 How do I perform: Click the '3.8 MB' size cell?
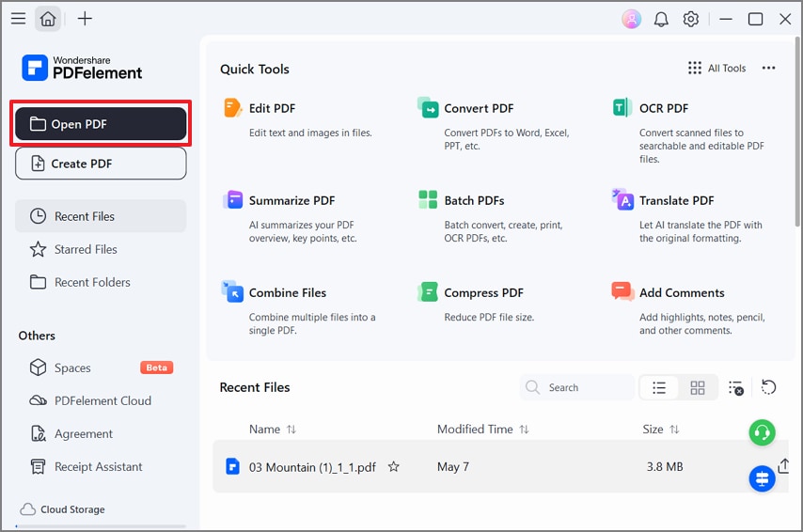point(665,466)
